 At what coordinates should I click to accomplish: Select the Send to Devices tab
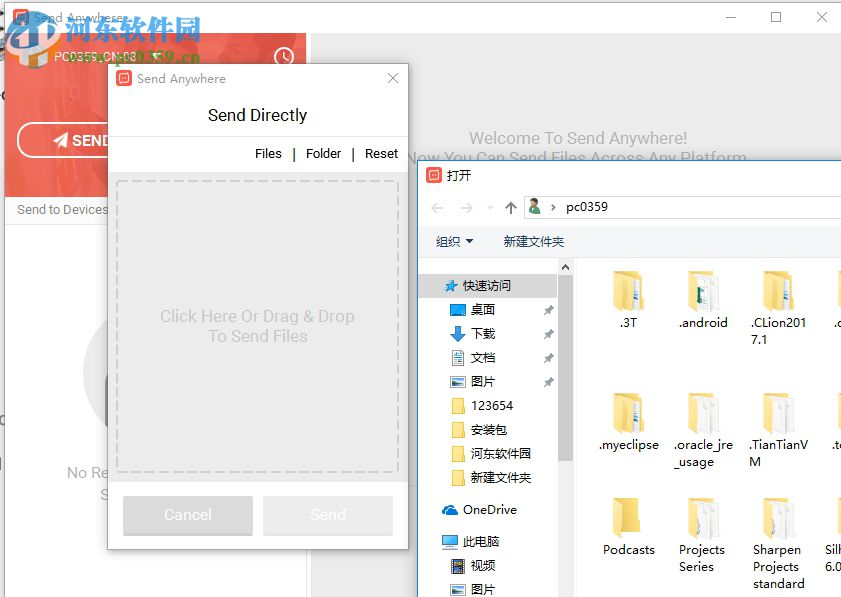pos(63,210)
